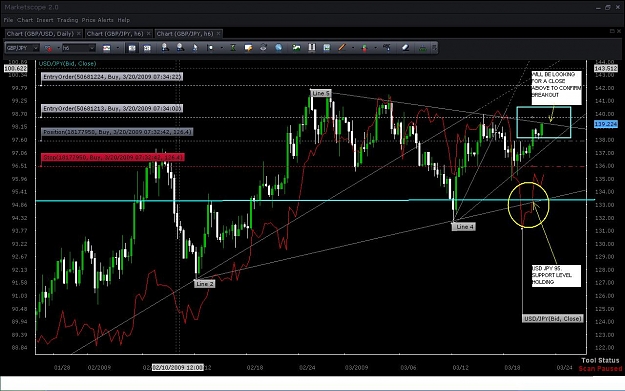Click the marker icon left of the green hourglass
625x391 pixels.
(210, 48)
